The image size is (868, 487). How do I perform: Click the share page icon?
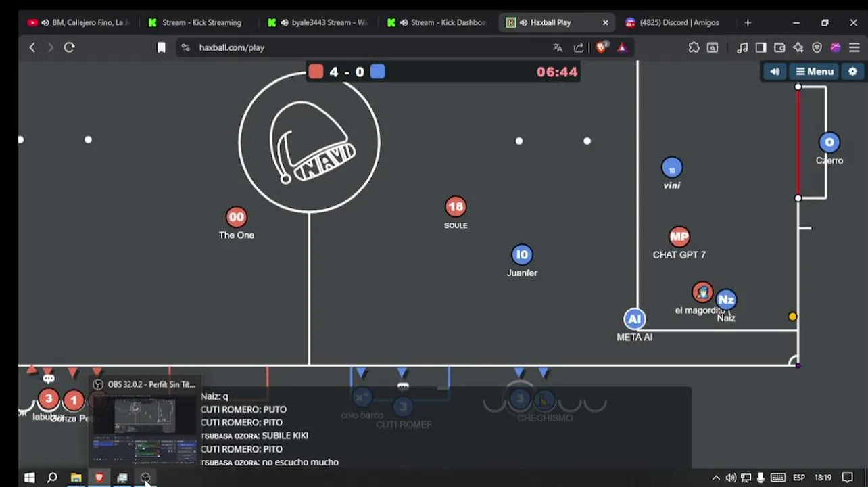579,47
